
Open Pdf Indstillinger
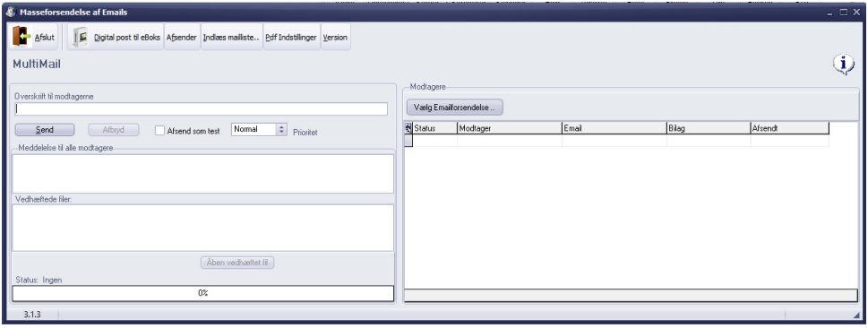pyautogui.click(x=291, y=37)
